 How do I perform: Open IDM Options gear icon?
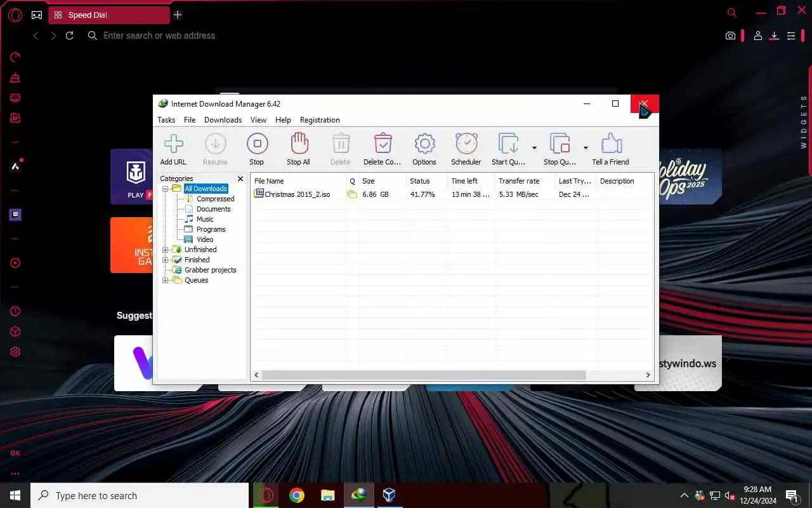pyautogui.click(x=424, y=144)
